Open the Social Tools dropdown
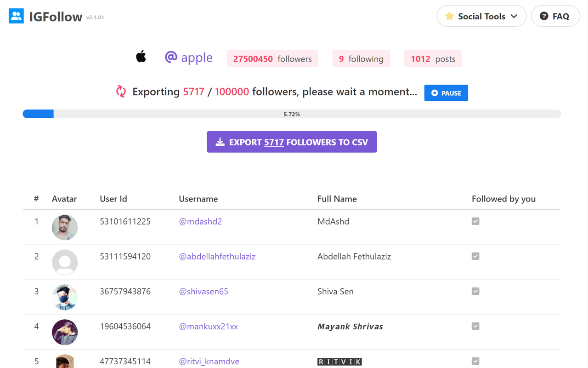The height and width of the screenshot is (368, 588). (481, 16)
